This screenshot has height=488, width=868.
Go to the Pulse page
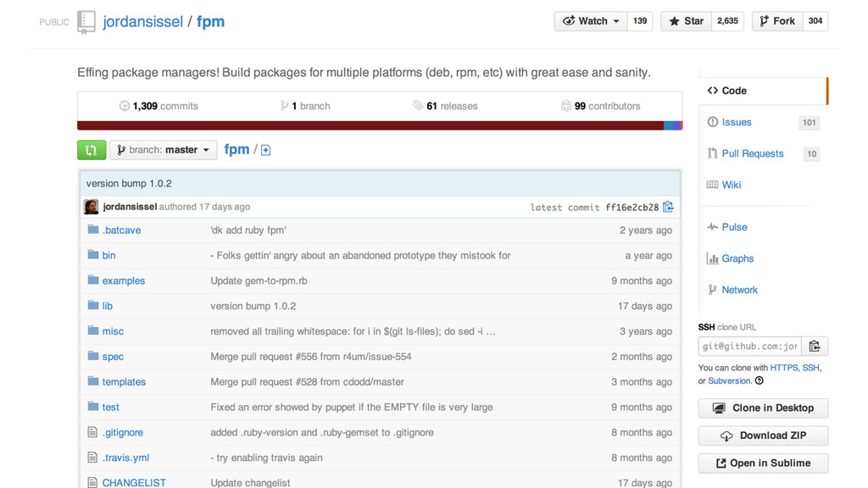click(734, 227)
